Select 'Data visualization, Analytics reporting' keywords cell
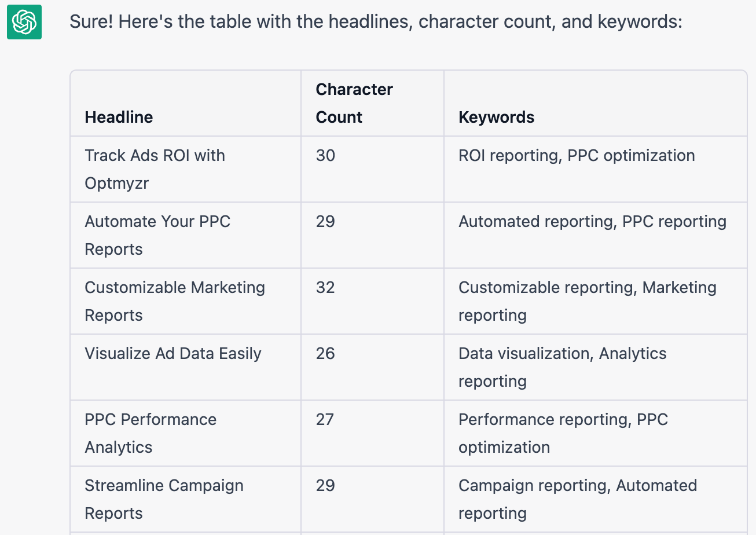756x535 pixels. click(562, 367)
